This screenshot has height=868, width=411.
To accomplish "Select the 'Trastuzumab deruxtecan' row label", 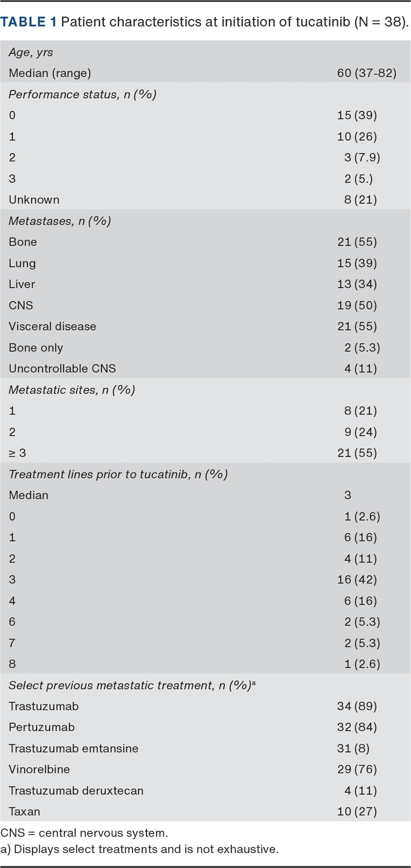I will point(76,790).
